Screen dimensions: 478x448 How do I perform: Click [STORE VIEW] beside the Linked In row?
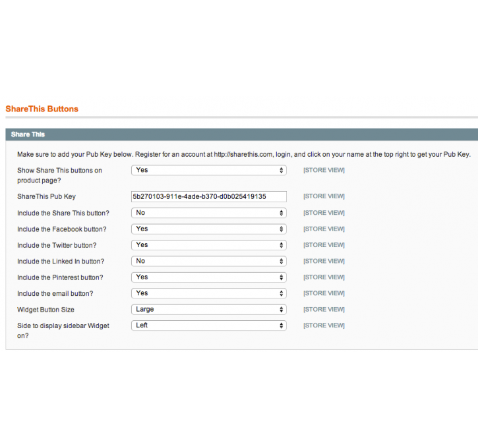(x=324, y=262)
